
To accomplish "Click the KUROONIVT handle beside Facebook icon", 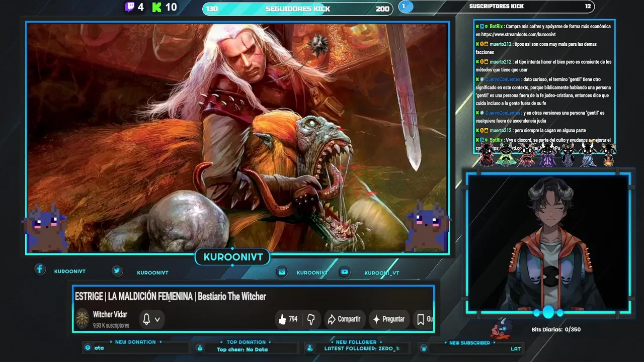I will [70, 271].
